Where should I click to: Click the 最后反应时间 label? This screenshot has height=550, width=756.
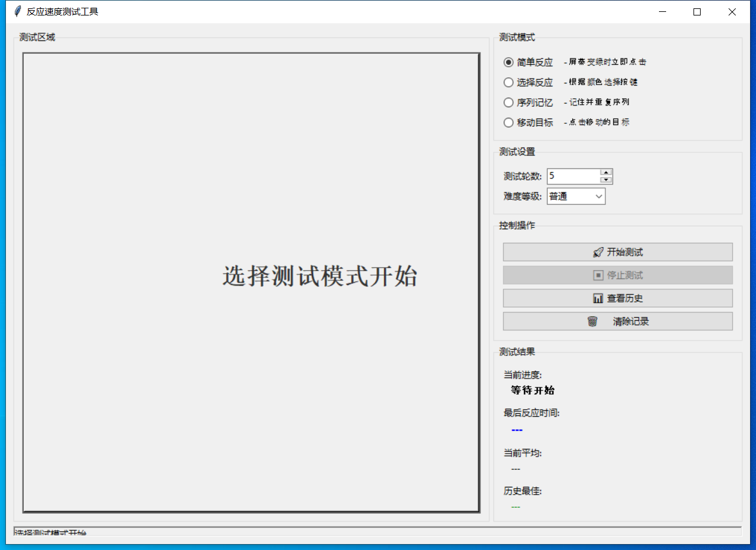[x=532, y=413]
